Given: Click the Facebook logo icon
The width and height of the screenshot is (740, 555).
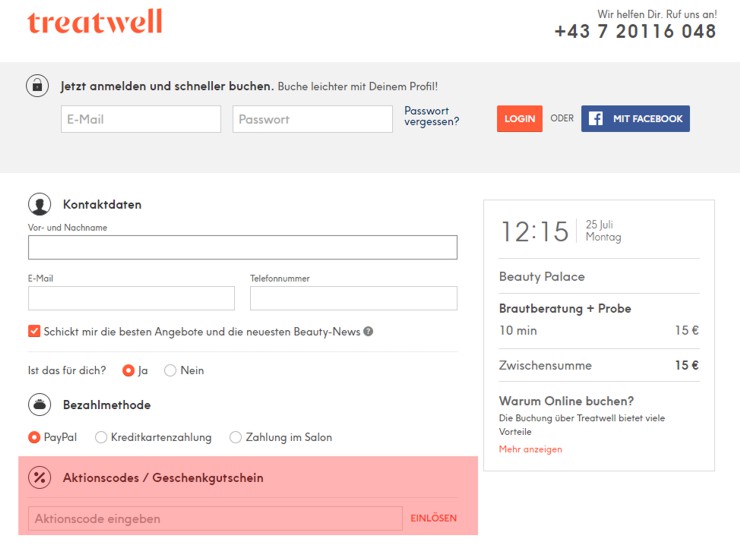Looking at the screenshot, I should tap(596, 118).
